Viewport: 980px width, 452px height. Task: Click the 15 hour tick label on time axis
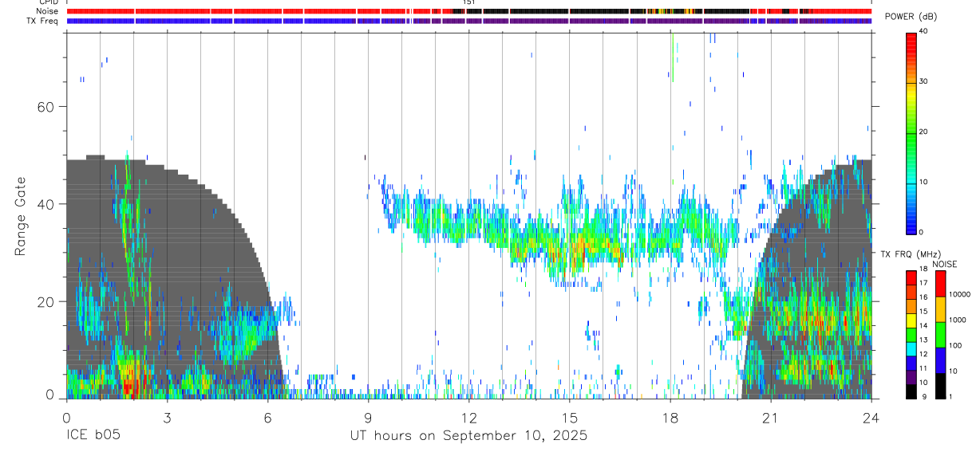pos(570,418)
